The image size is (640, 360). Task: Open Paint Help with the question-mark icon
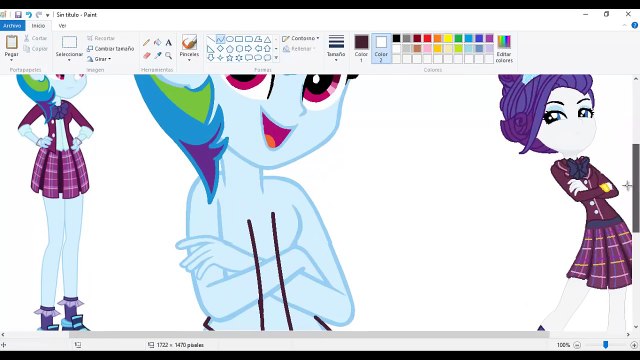[x=635, y=25]
